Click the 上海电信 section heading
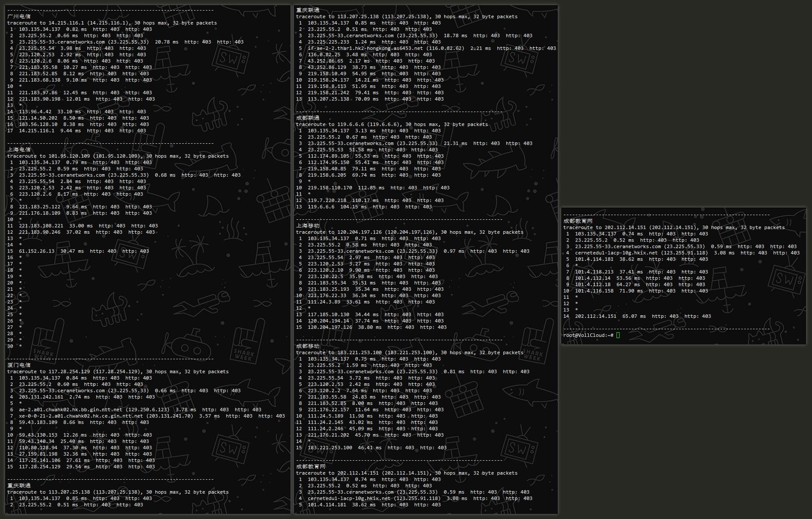The height and width of the screenshot is (519, 812). (x=19, y=150)
